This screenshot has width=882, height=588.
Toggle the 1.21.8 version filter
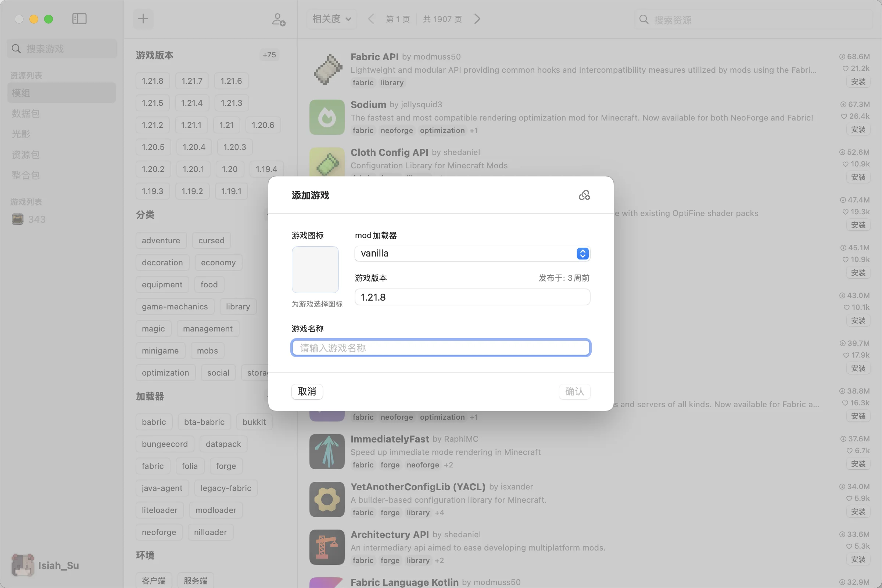coord(152,81)
